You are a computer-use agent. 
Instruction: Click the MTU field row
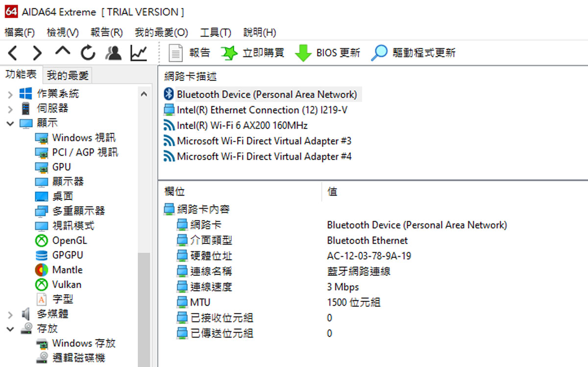pyautogui.click(x=193, y=303)
